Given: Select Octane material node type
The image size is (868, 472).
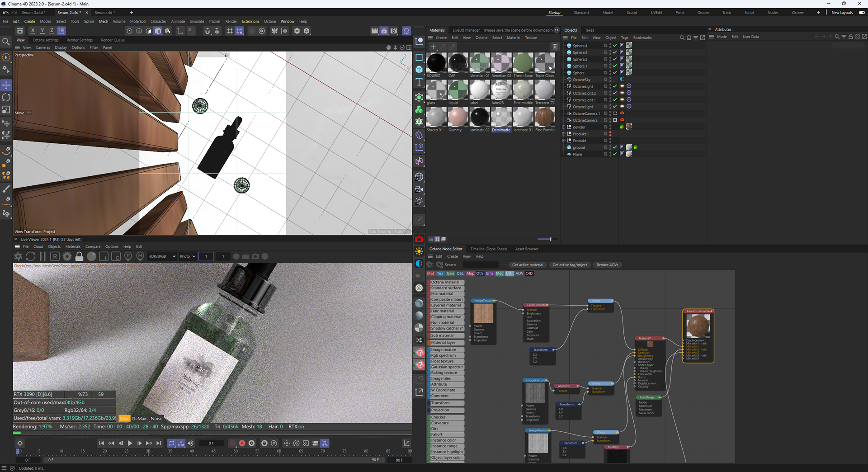Looking at the screenshot, I should (446, 282).
